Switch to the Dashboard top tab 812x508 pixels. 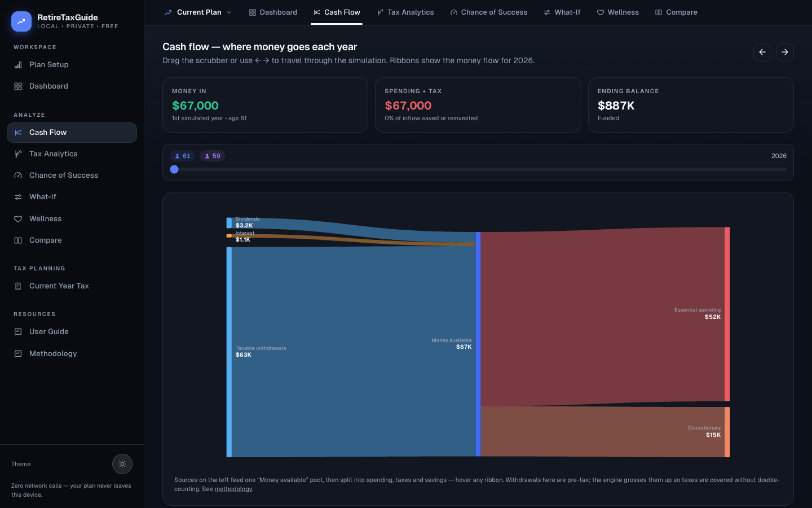tap(273, 12)
